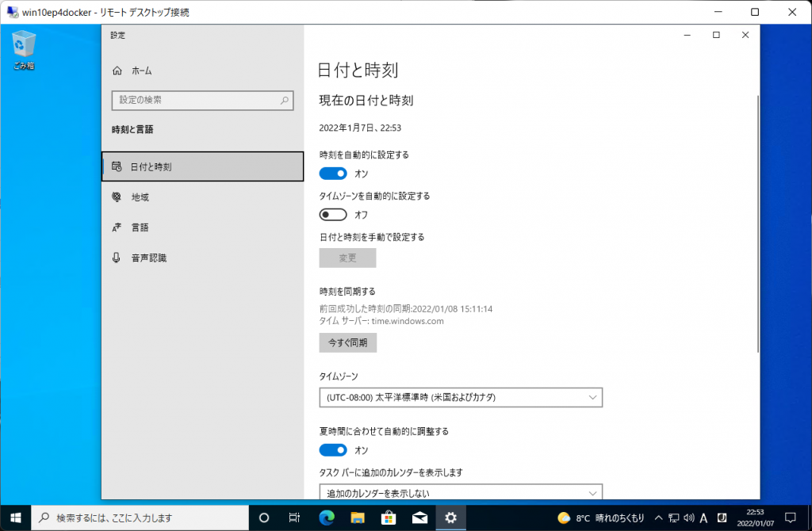
Task: Turn off automatic time setting toggle
Action: point(333,174)
